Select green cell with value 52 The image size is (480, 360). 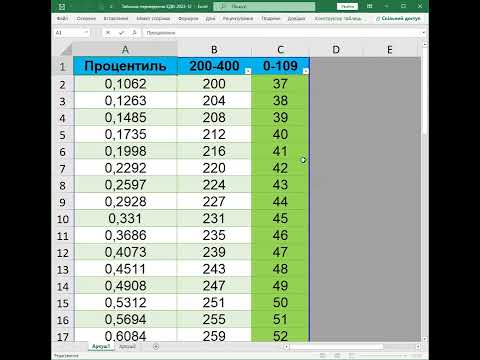pos(280,335)
